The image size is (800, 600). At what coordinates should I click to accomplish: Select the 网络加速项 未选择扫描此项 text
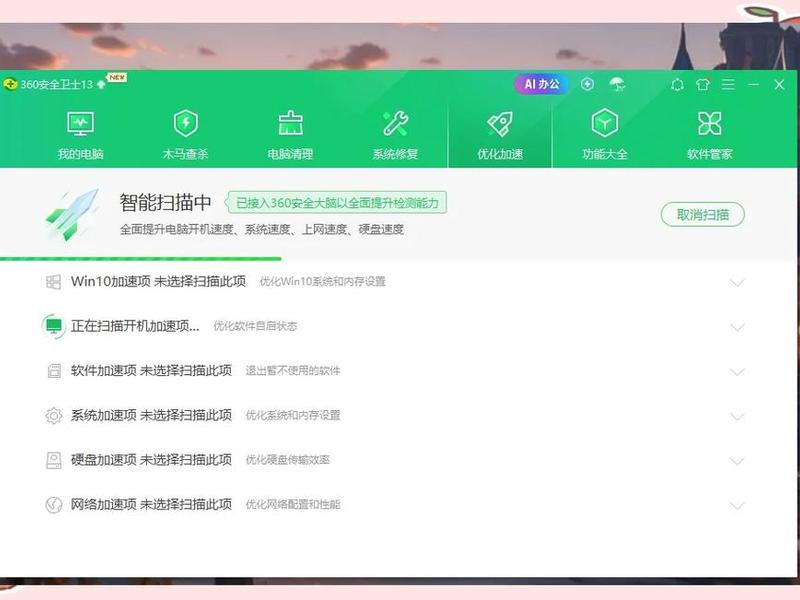tap(151, 504)
